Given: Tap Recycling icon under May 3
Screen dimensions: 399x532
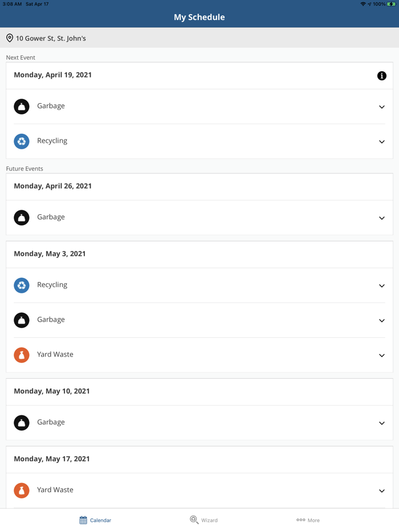Looking at the screenshot, I should (x=22, y=285).
